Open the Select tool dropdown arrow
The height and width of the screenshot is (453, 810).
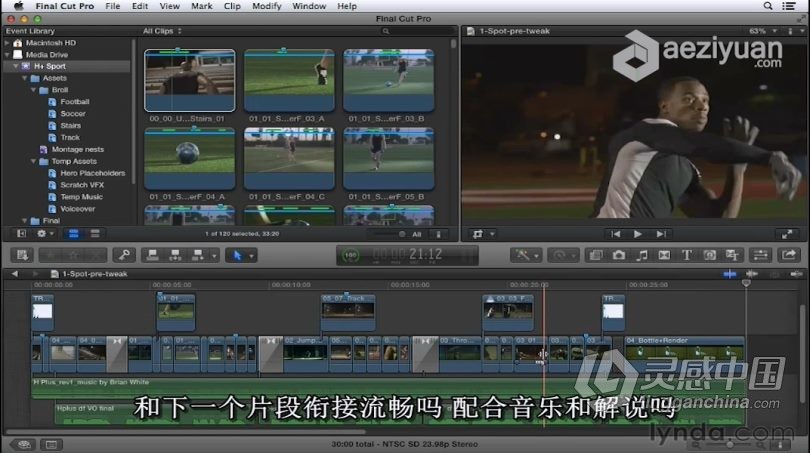[x=252, y=256]
